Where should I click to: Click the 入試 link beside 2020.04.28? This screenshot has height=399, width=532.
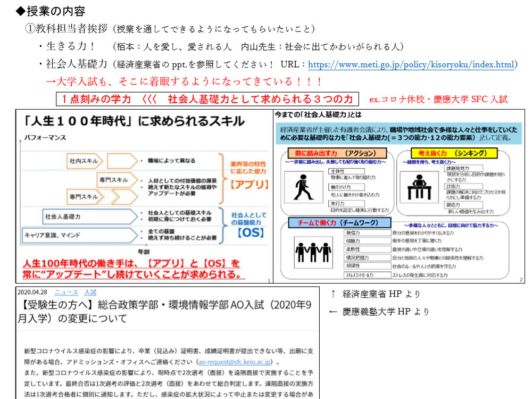(90, 293)
